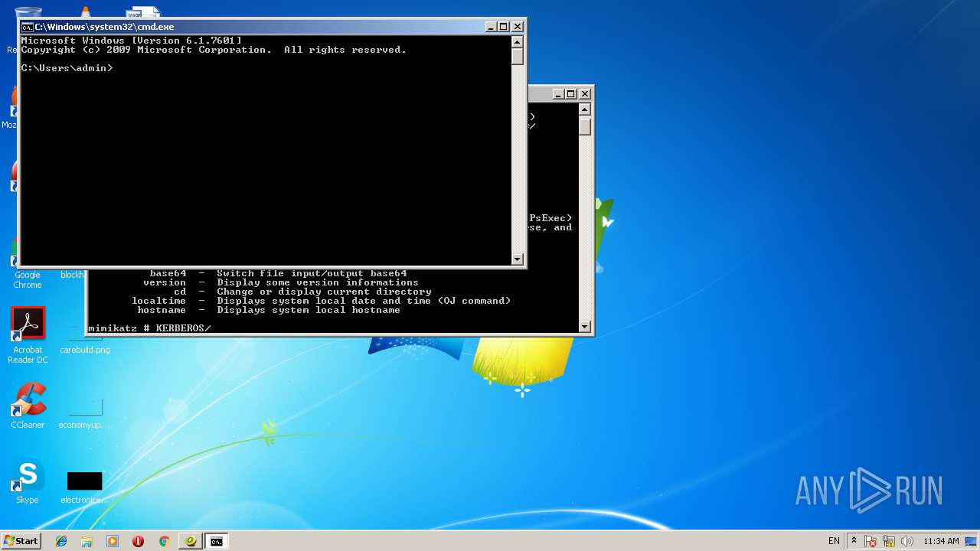Minimize the cmd.exe window
980x551 pixels.
(491, 27)
